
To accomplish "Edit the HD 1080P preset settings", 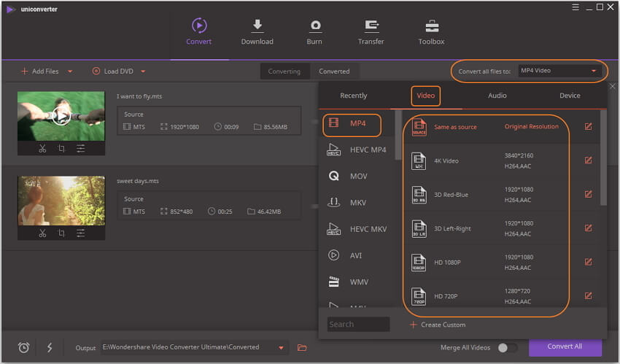I will (589, 262).
